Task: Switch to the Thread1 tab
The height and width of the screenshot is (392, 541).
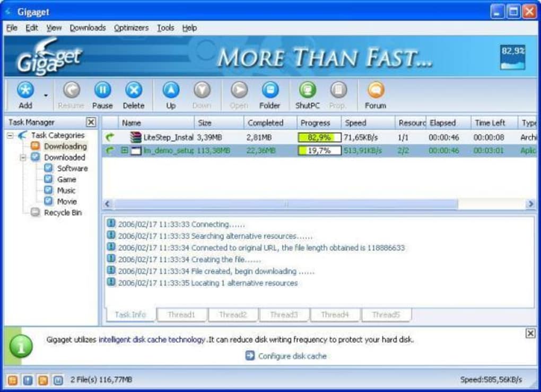Action: point(182,314)
